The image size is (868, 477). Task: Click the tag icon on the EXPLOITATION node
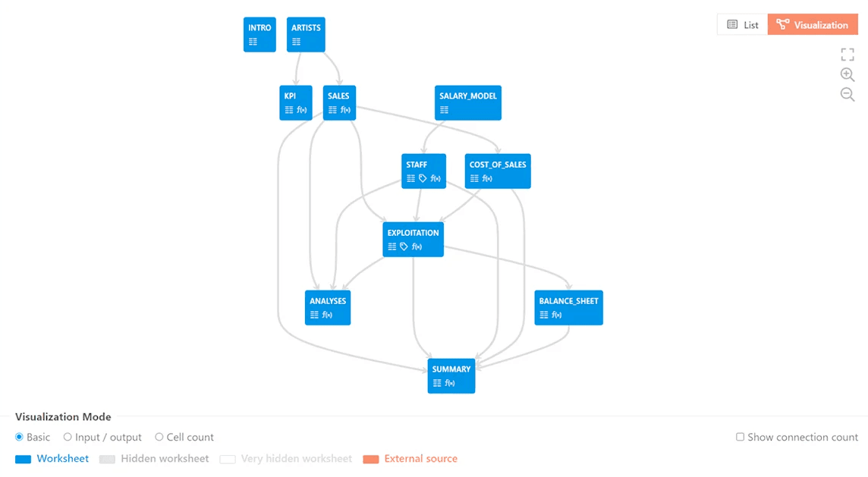[x=404, y=247]
